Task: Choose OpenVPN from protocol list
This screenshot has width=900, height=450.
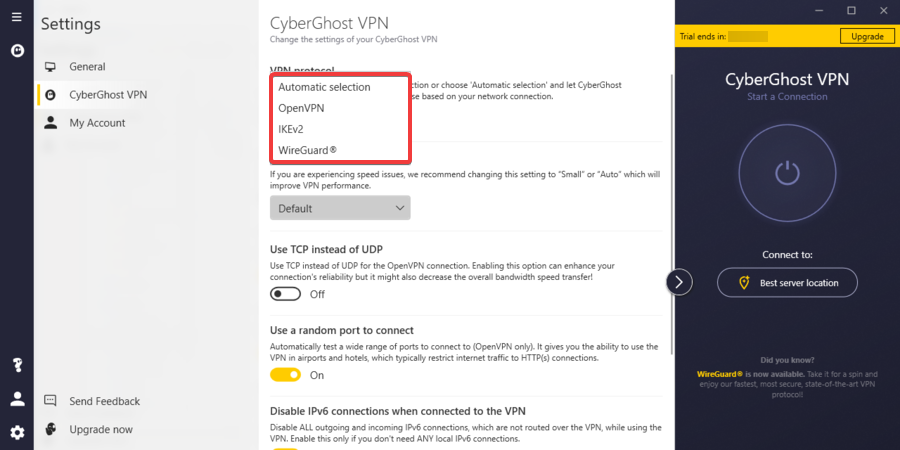Action: coord(301,108)
